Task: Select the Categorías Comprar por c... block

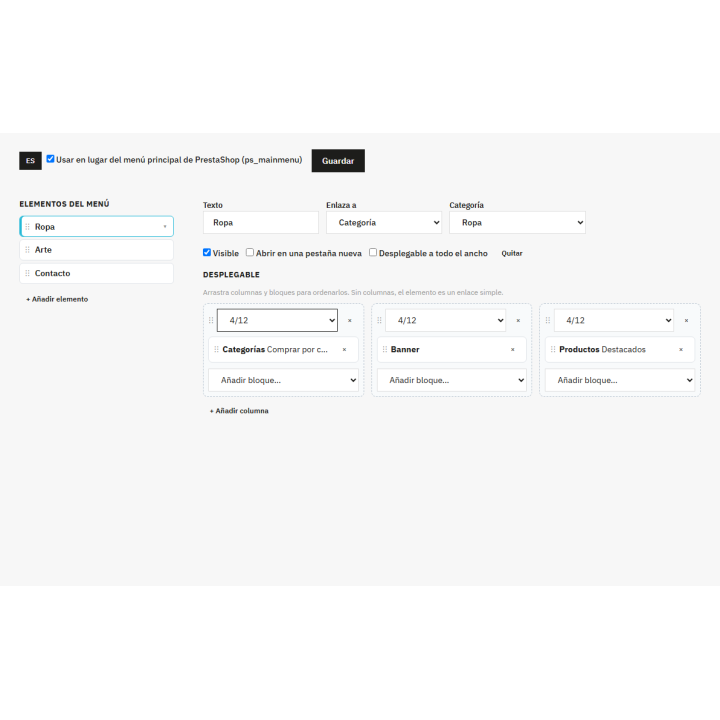Action: (283, 349)
